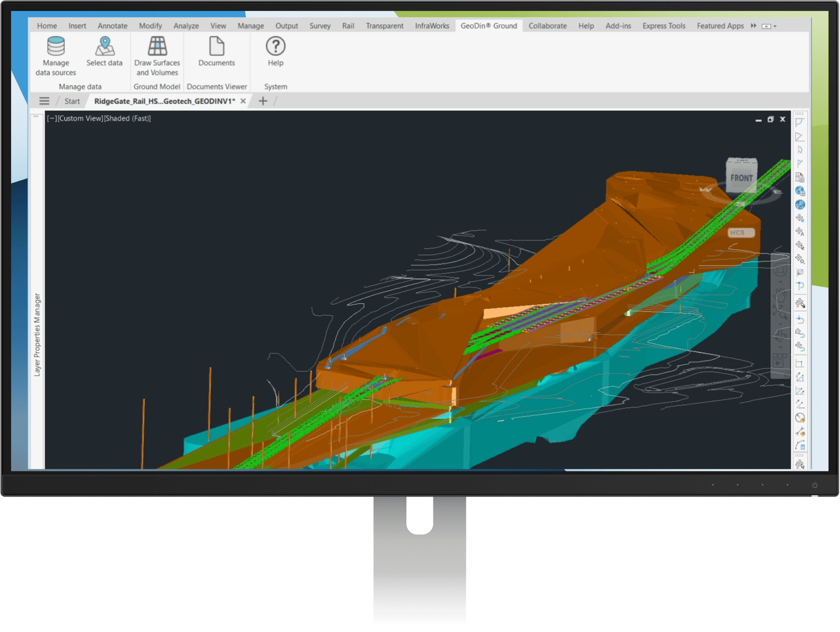This screenshot has width=840, height=632.
Task: Open the file tabs hamburger menu
Action: pyautogui.click(x=44, y=101)
